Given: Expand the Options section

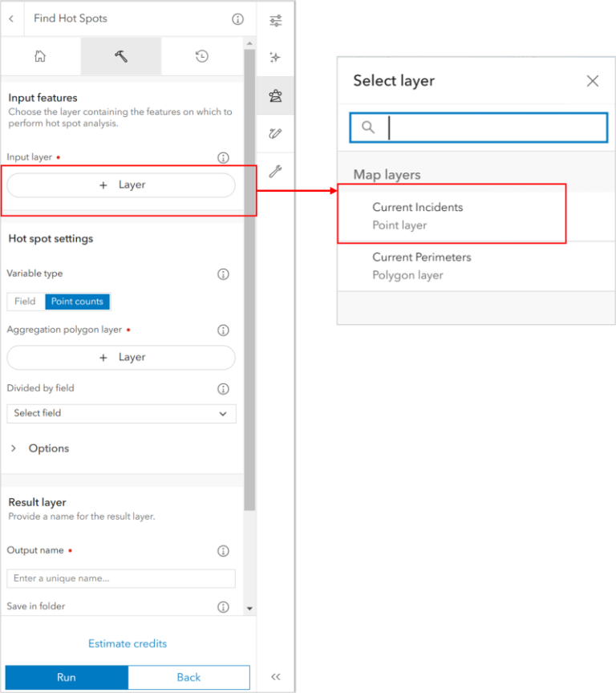Looking at the screenshot, I should pyautogui.click(x=40, y=448).
